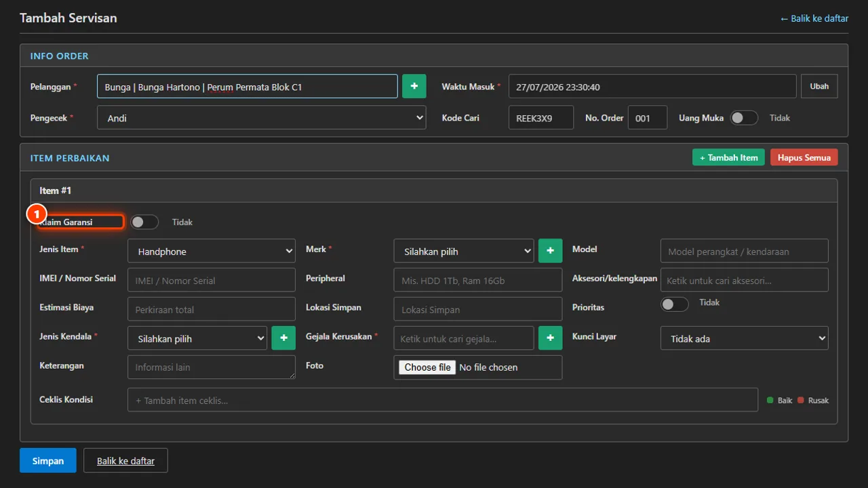Image resolution: width=868 pixels, height=488 pixels.
Task: Click the ITEM PERBAIKAN section heading
Action: [70, 157]
